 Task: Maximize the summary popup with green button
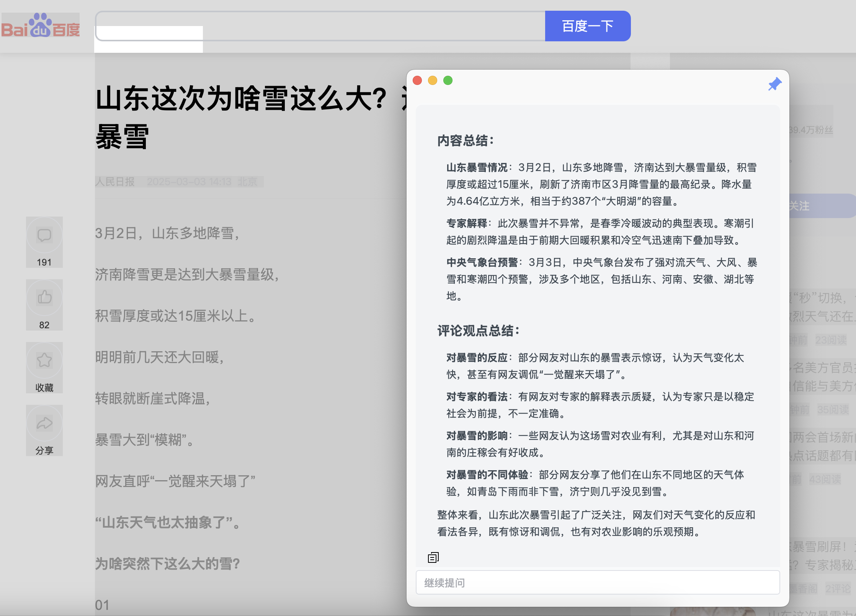(x=448, y=80)
